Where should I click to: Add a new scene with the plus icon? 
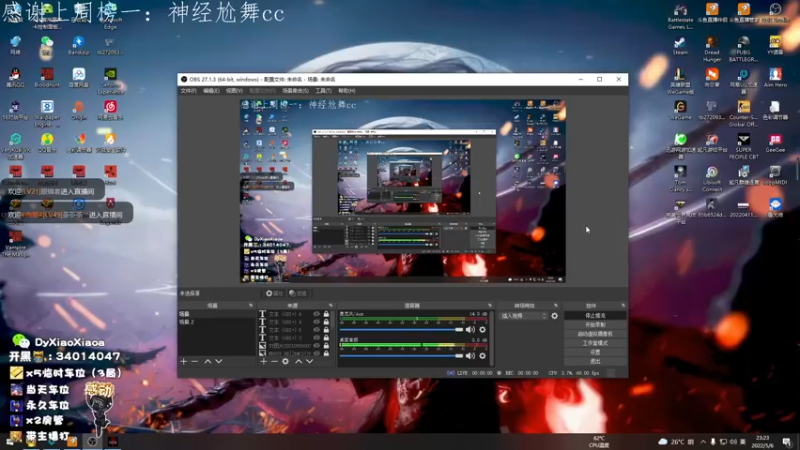[184, 361]
